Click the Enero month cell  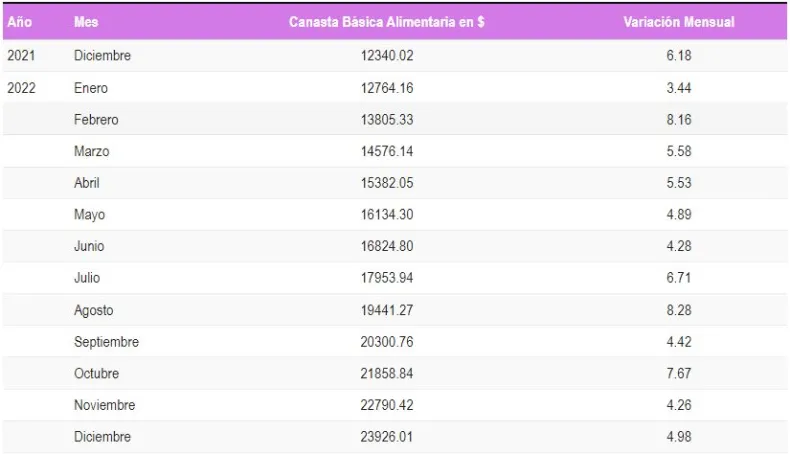91,88
